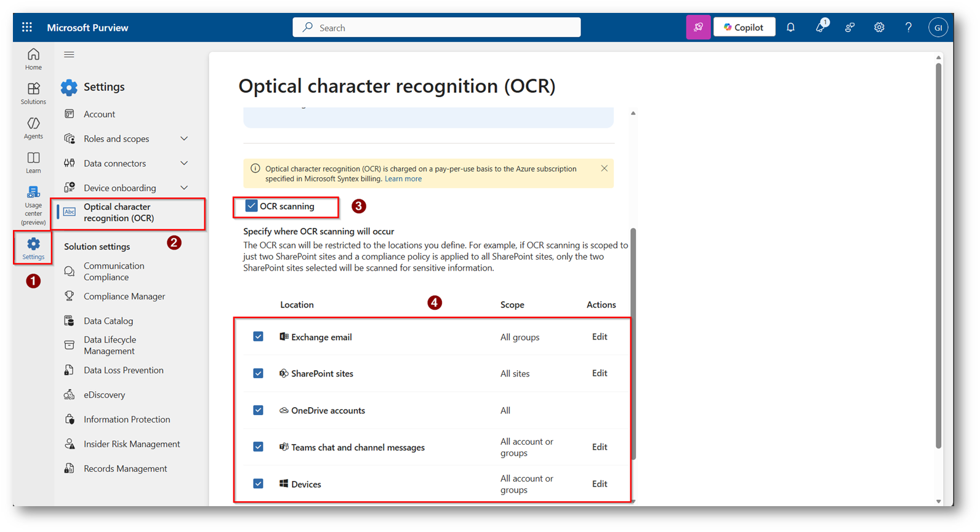Click the page vertical scrollbar
Screen dimensions: 980x532
[x=938, y=255]
